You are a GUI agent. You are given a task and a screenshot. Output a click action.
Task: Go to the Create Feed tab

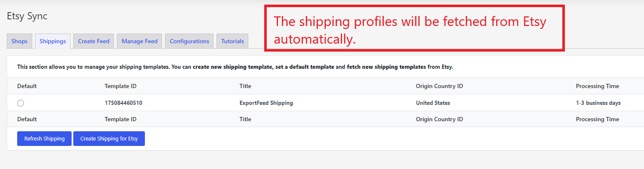tap(93, 41)
